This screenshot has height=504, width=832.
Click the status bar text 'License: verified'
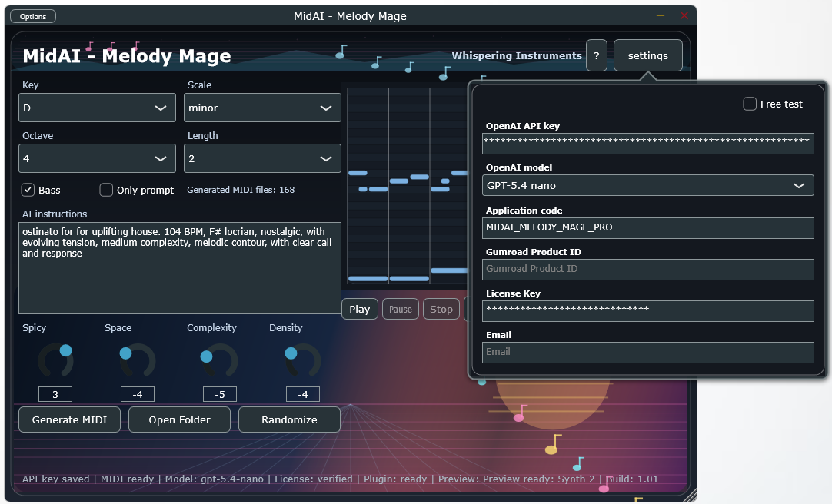314,479
